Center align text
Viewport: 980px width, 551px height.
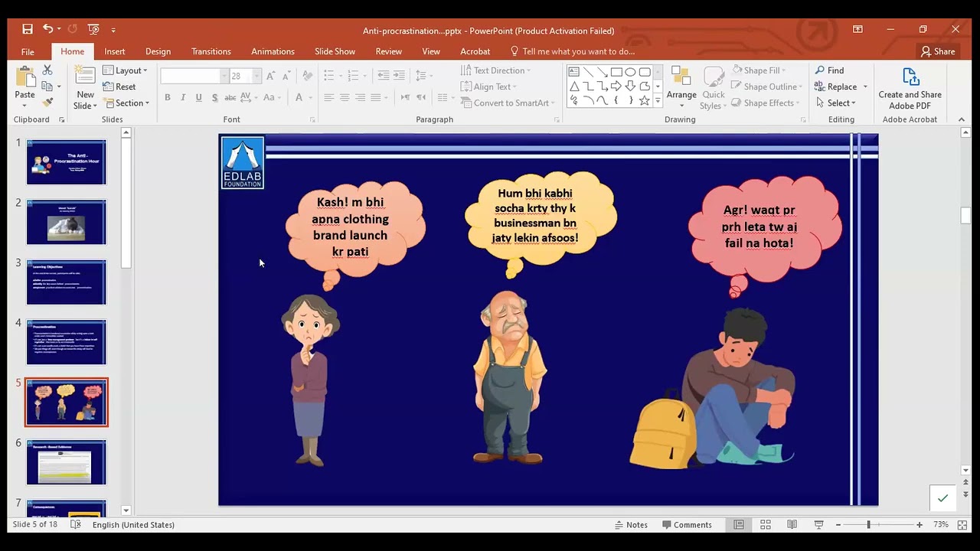coord(345,97)
